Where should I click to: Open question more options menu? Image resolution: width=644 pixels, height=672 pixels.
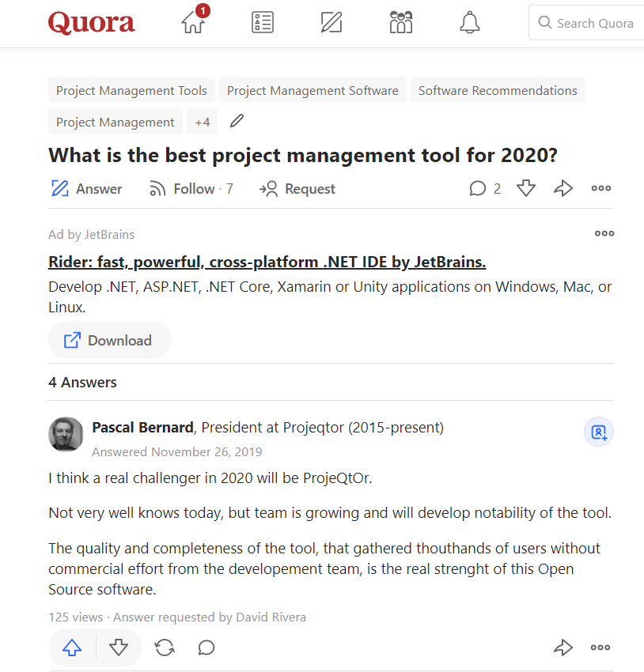(x=601, y=187)
